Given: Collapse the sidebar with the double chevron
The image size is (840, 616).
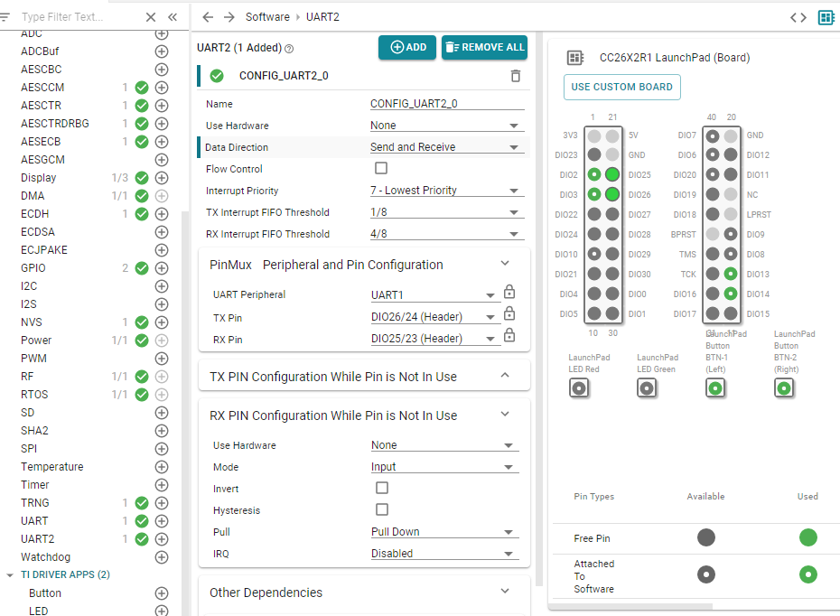Looking at the screenshot, I should tap(173, 17).
